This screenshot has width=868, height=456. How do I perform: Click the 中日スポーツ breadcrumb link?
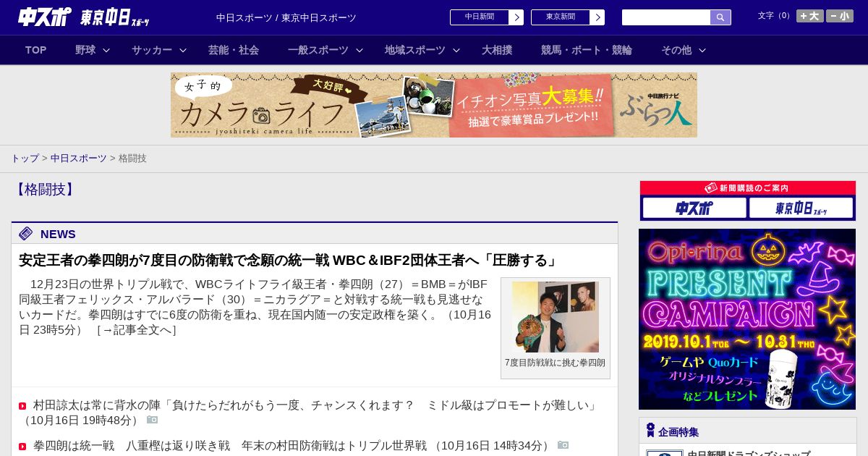click(x=78, y=158)
